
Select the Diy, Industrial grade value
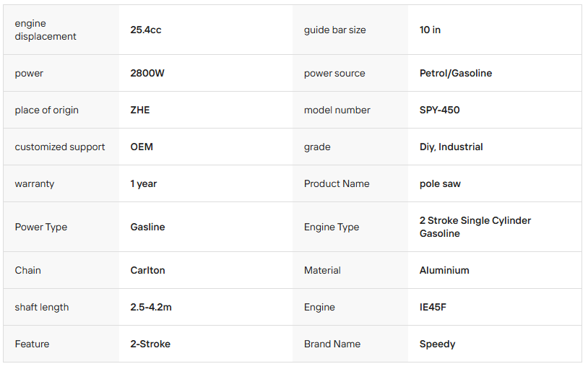tap(451, 147)
